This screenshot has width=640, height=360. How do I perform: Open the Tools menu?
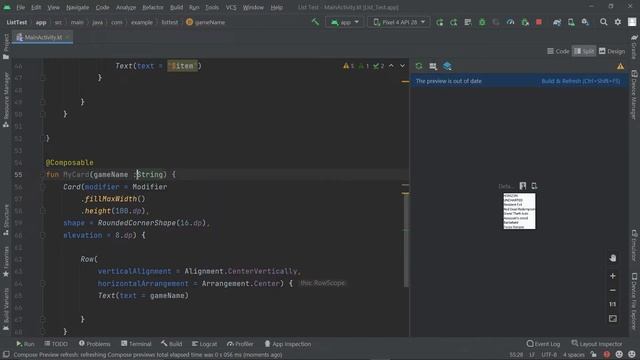[212, 7]
